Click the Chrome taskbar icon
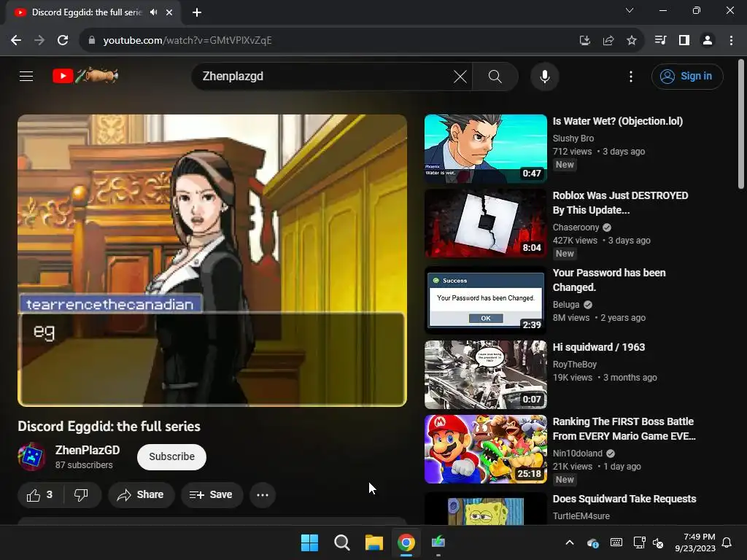The height and width of the screenshot is (560, 747). [406, 542]
